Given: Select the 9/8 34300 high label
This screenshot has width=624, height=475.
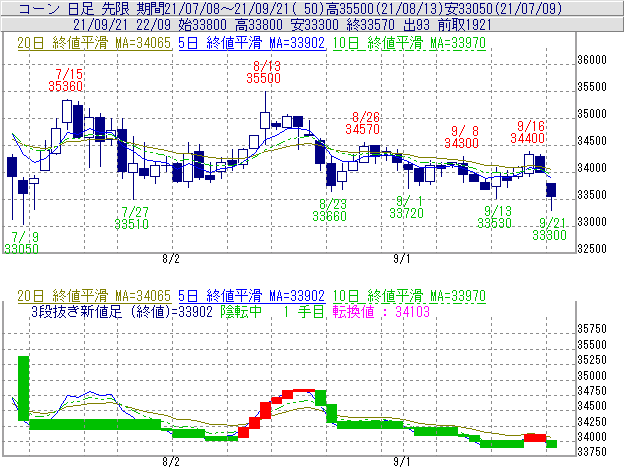Looking at the screenshot, I should tap(462, 137).
